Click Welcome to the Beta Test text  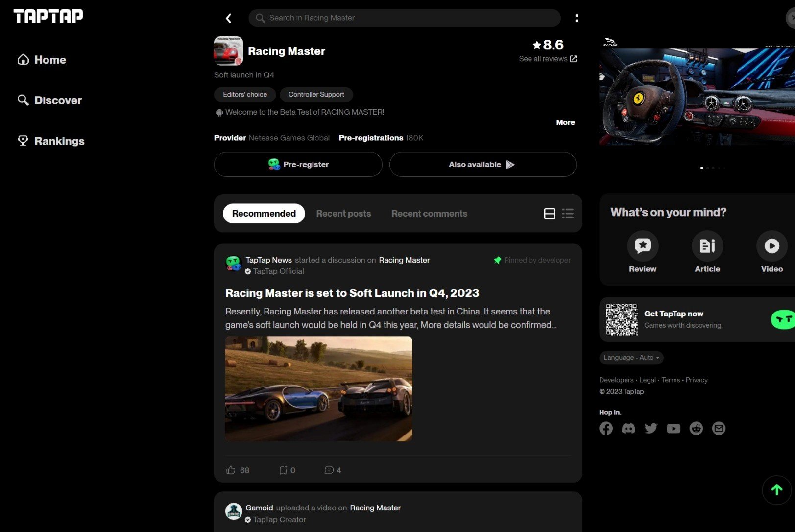[305, 112]
